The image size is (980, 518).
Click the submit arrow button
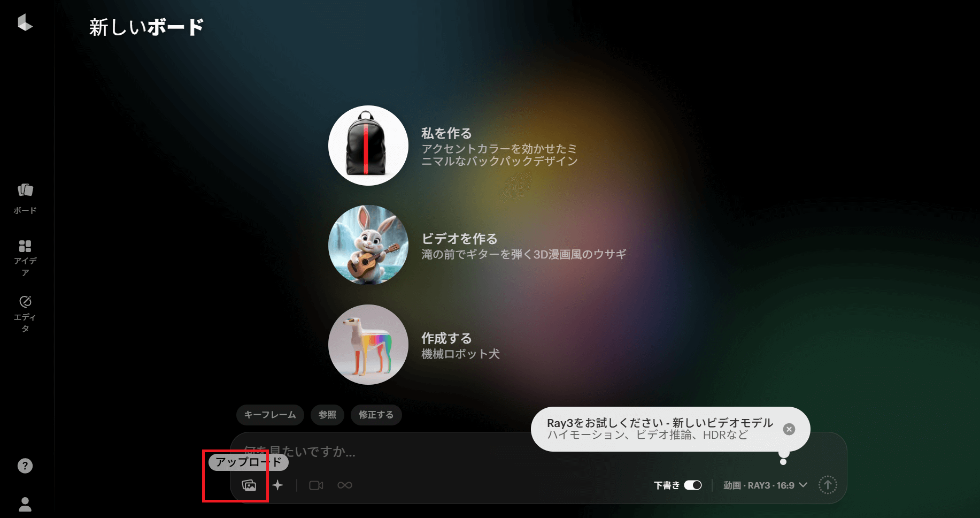pyautogui.click(x=828, y=485)
